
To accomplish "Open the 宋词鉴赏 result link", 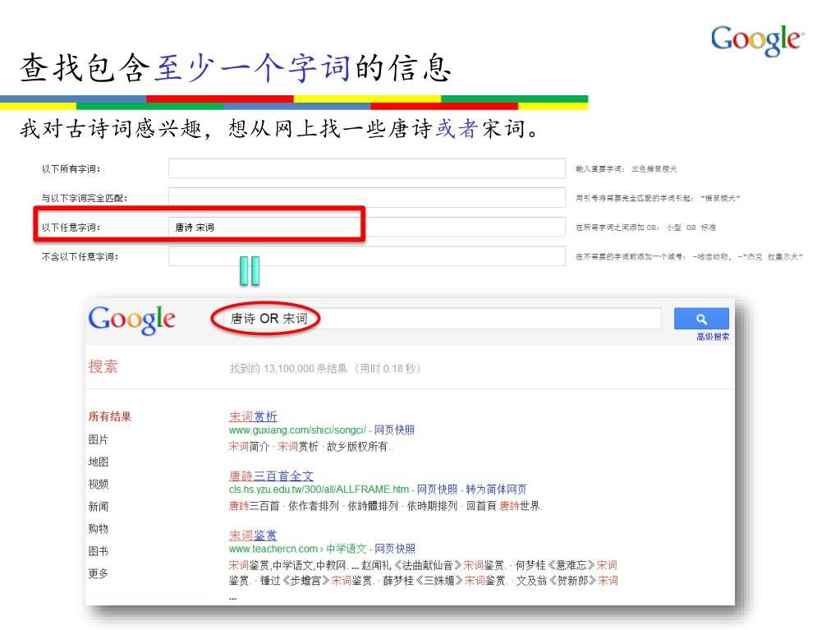I will [x=253, y=536].
